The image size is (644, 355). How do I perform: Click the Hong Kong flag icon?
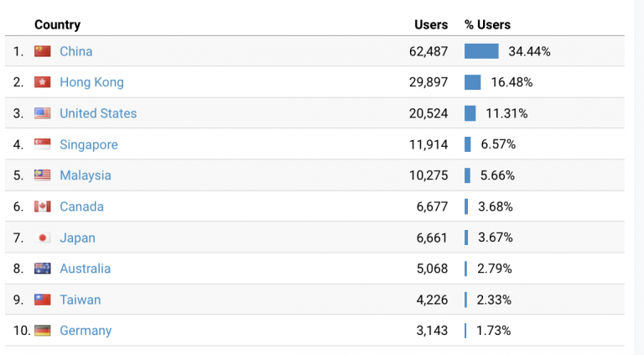[x=43, y=82]
